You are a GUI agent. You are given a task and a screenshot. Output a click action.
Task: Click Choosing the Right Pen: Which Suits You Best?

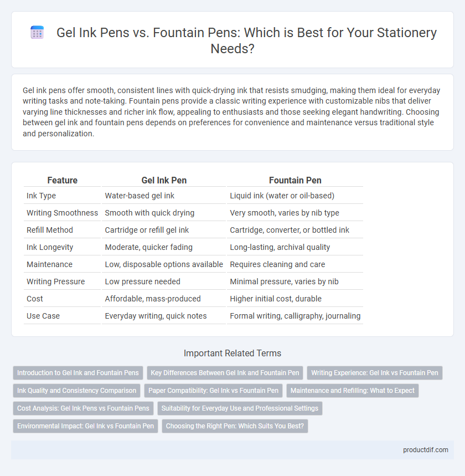pos(235,426)
